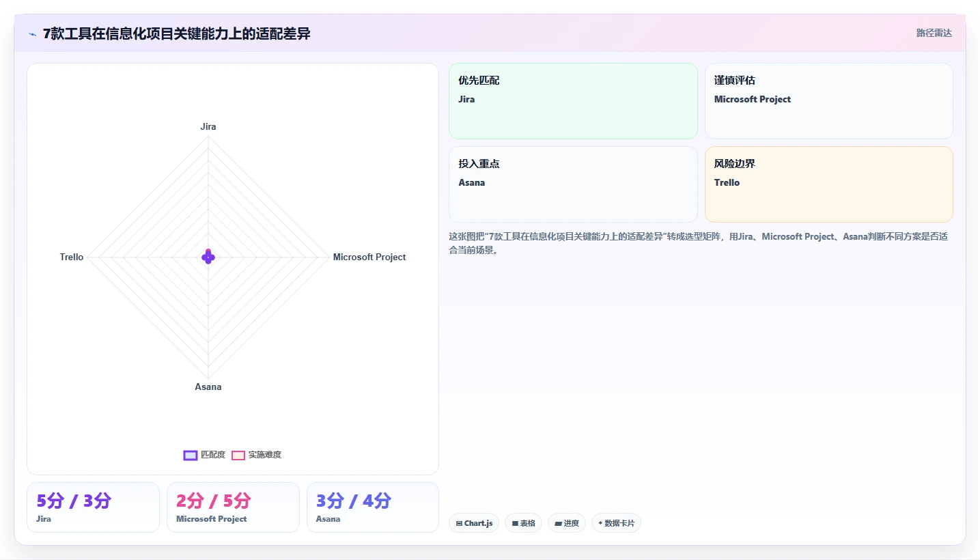Screen dimensions: 980x560
Task: Select the 5分 / 3分 Jira stat card
Action: (93, 507)
